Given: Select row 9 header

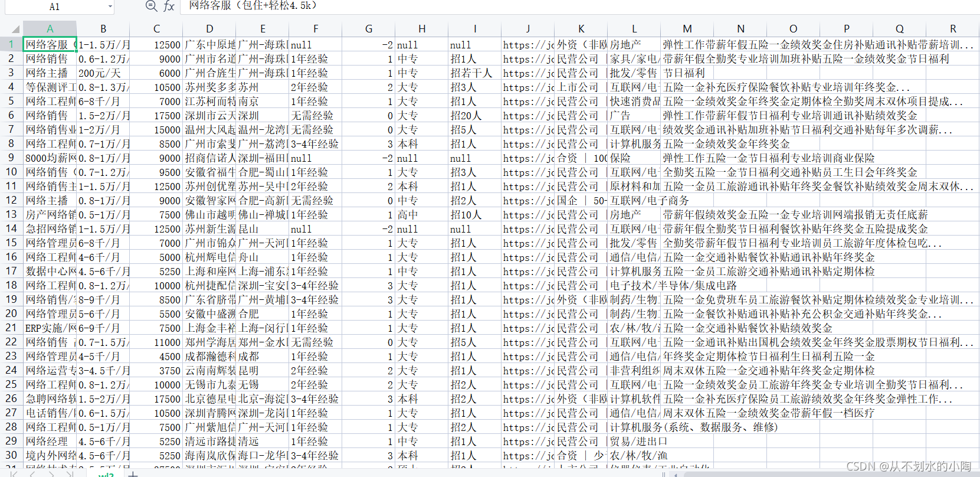Looking at the screenshot, I should click(11, 158).
